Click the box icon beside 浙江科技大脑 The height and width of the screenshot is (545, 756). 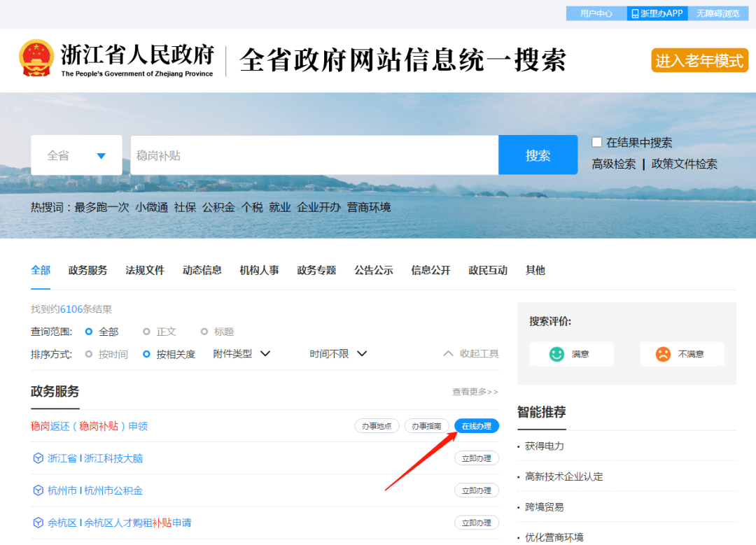tap(38, 458)
